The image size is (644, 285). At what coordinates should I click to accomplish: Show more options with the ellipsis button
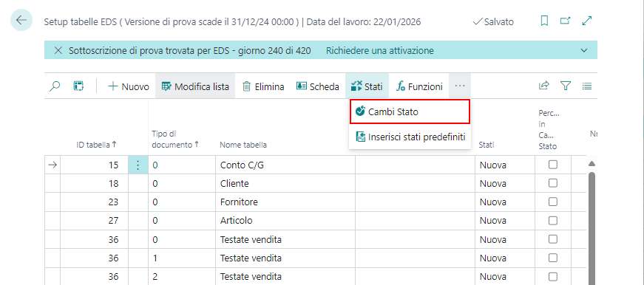click(460, 86)
